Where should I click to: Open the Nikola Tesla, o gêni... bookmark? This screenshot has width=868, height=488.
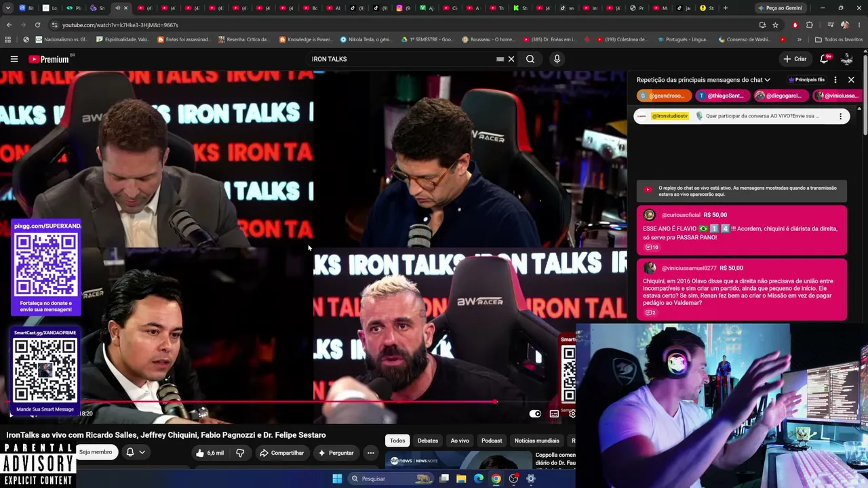[366, 39]
